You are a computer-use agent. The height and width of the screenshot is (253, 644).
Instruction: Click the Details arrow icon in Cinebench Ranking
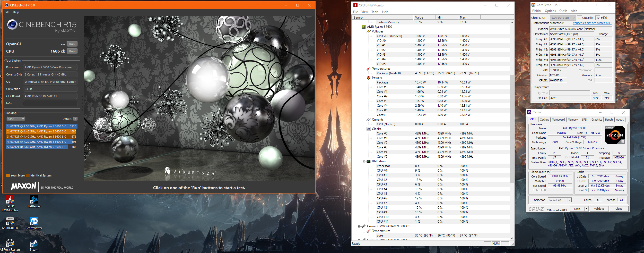pyautogui.click(x=75, y=119)
